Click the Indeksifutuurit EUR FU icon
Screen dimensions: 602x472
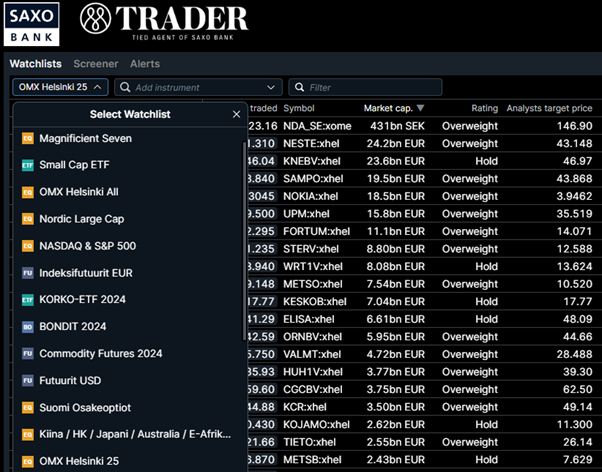28,273
